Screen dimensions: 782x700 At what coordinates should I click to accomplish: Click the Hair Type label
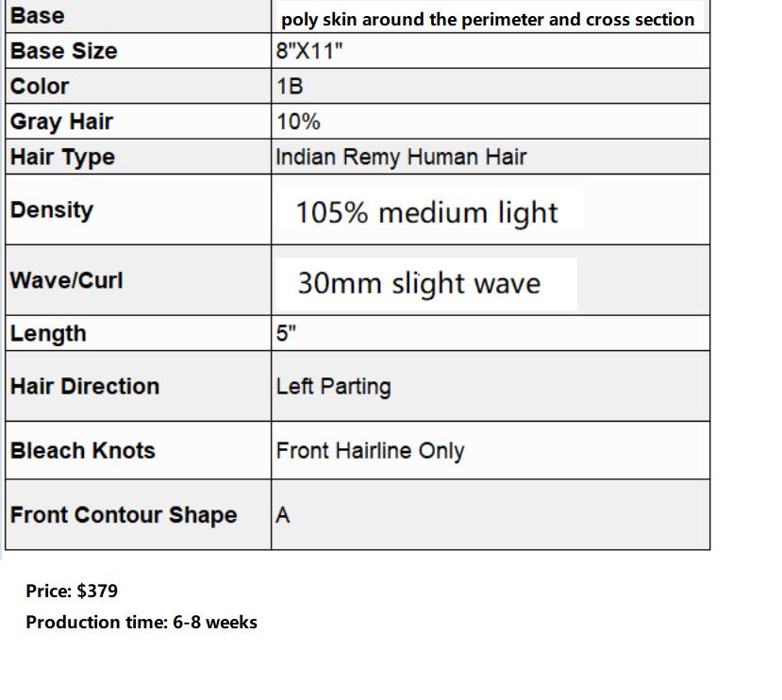(63, 158)
